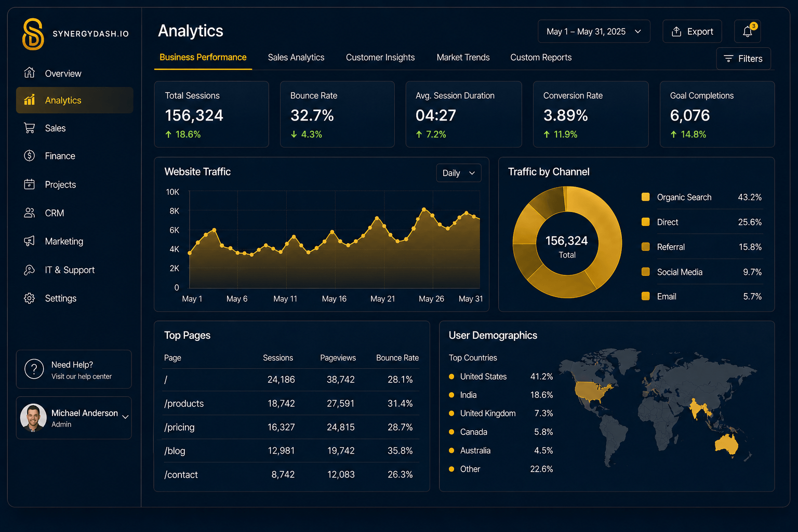Click the Analytics bar chart icon
Viewport: 798px width, 532px height.
(x=30, y=100)
